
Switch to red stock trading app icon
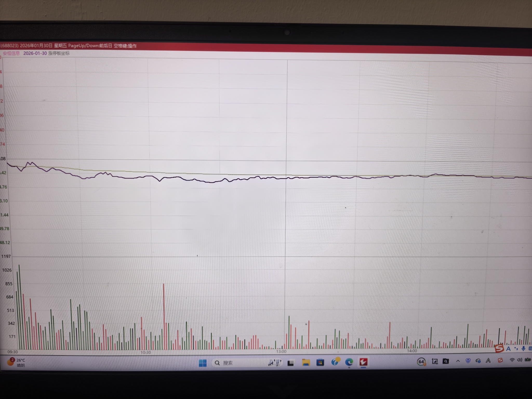point(363,362)
